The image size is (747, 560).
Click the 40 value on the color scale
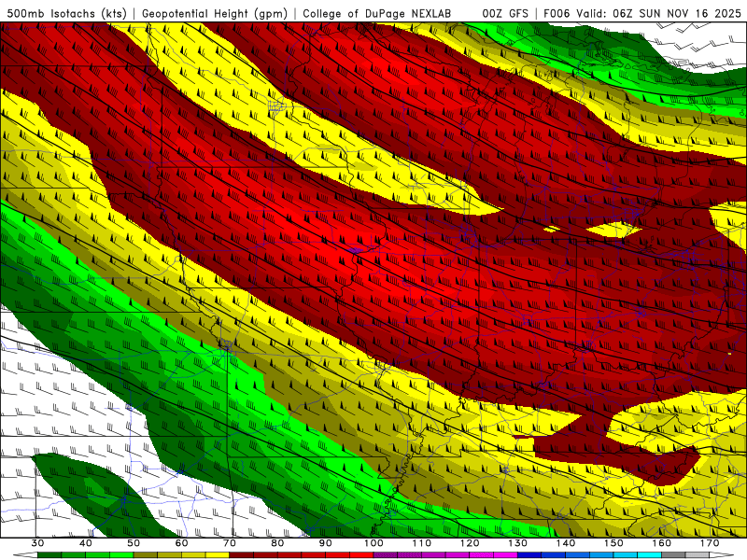pos(86,543)
